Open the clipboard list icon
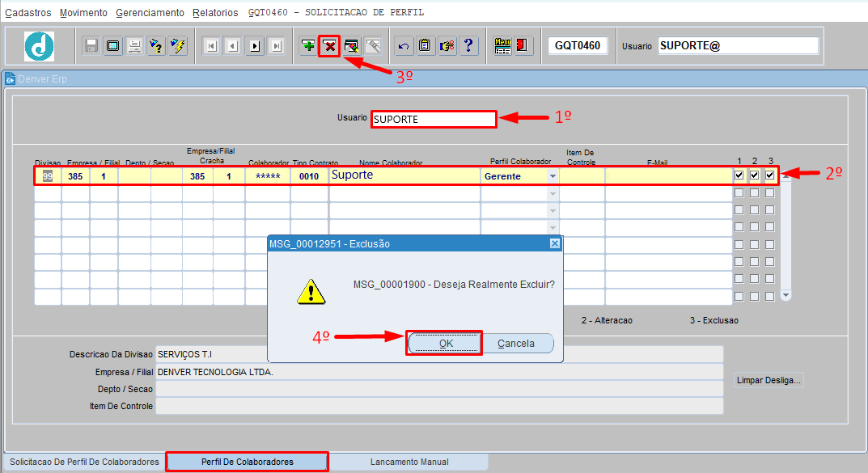The image size is (868, 473). (426, 45)
